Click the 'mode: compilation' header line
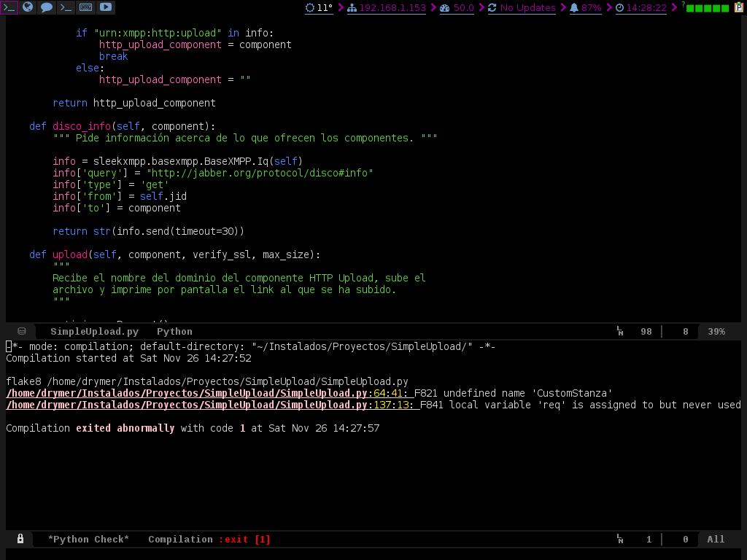The image size is (747, 560). click(251, 346)
